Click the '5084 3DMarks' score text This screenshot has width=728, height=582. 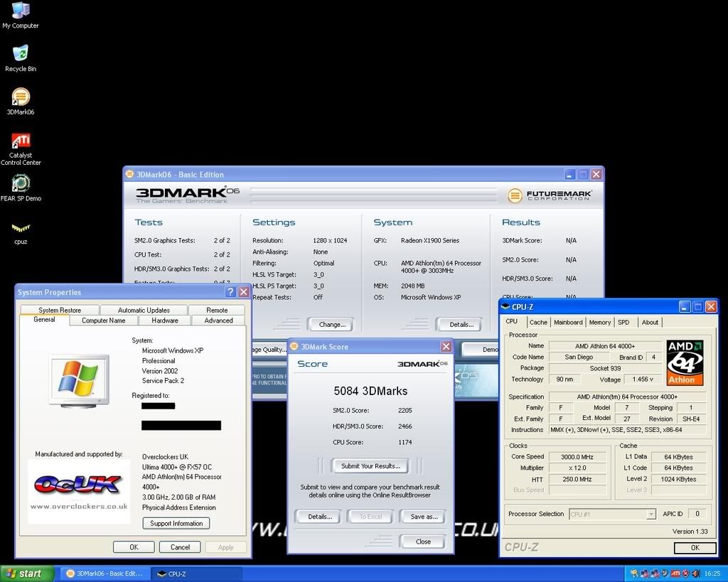tap(370, 391)
